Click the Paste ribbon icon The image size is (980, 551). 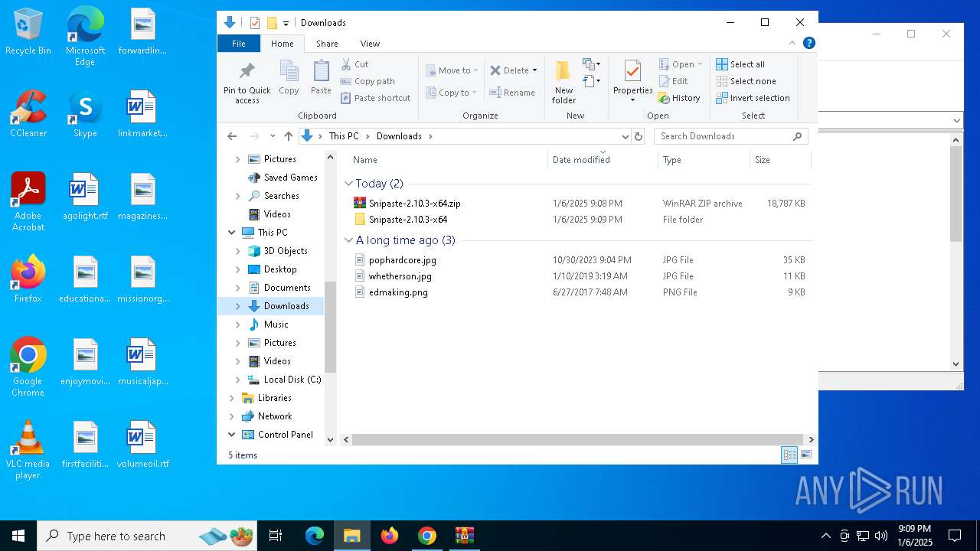point(321,78)
